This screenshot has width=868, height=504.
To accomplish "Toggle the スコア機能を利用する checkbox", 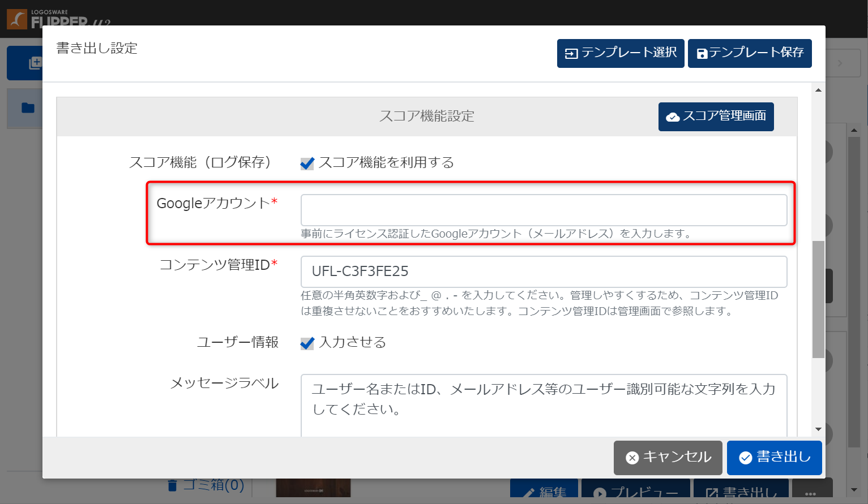I will tap(307, 163).
